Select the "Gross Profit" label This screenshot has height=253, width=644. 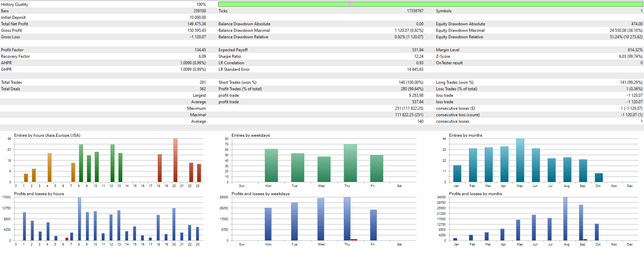tap(11, 30)
